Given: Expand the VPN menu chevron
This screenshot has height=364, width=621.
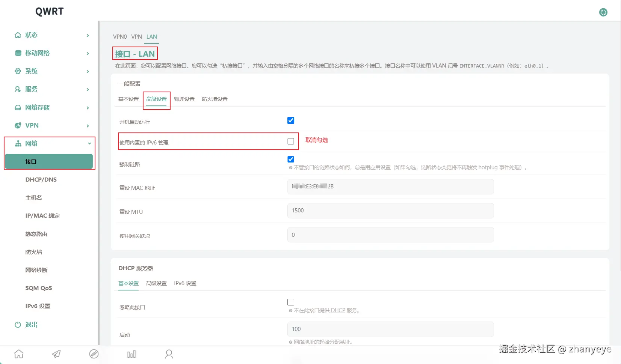Looking at the screenshot, I should 88,126.
